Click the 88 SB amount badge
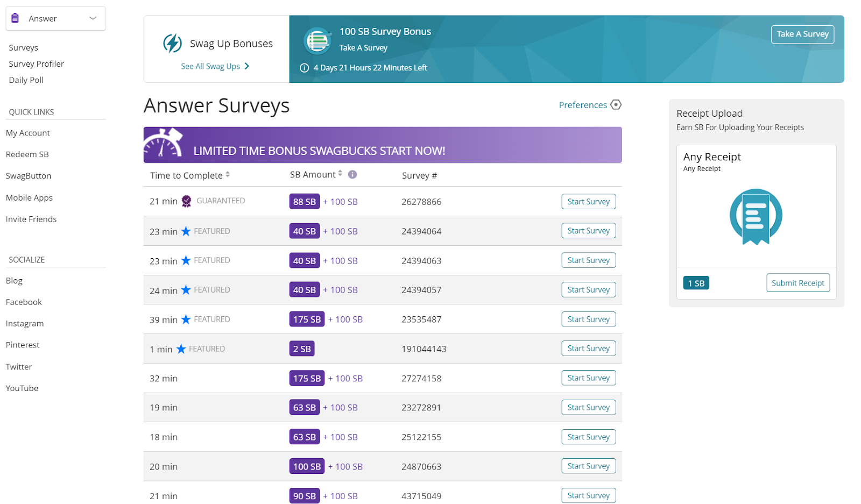The height and width of the screenshot is (504, 861). coord(305,202)
